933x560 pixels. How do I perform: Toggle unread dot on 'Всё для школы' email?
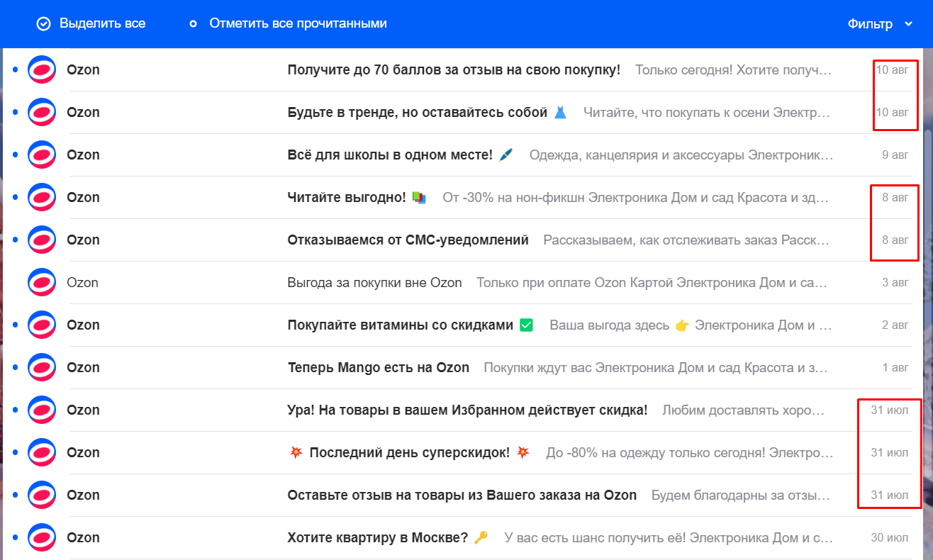point(16,155)
